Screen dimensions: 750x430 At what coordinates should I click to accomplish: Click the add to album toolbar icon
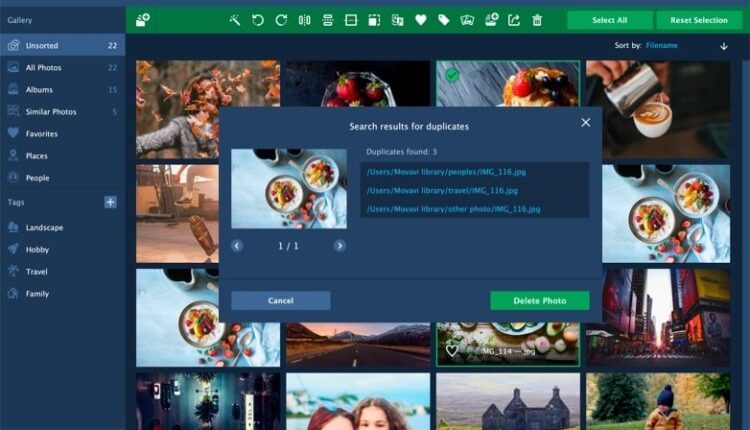pos(491,20)
